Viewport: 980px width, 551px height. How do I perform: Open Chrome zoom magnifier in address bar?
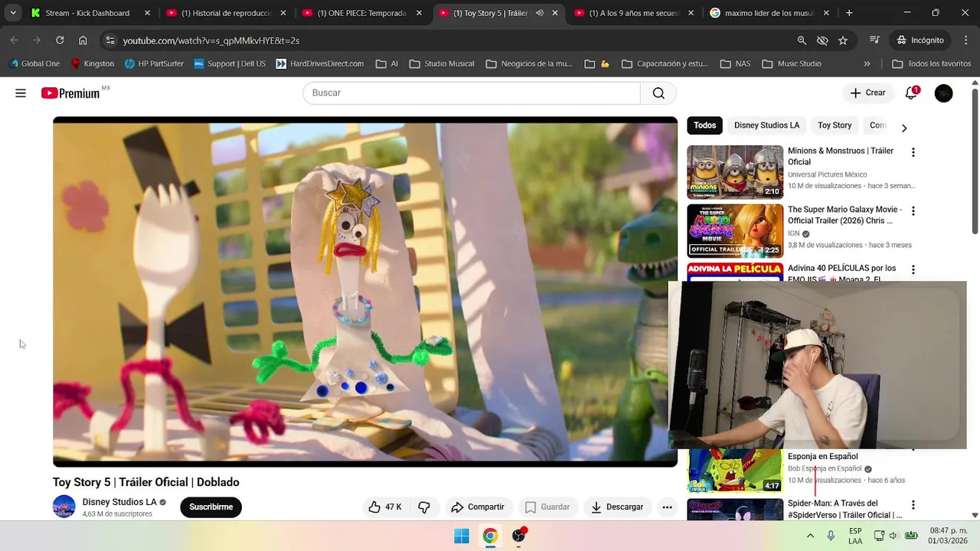pyautogui.click(x=802, y=40)
